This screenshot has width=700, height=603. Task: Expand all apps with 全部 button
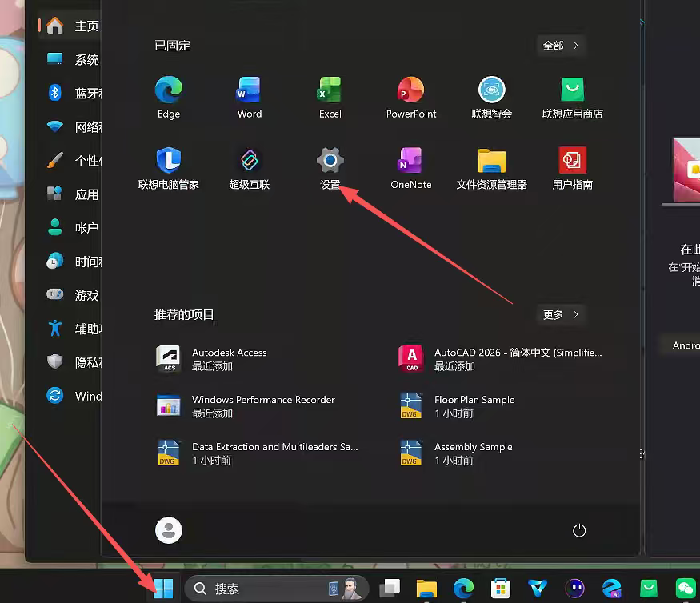pyautogui.click(x=561, y=46)
